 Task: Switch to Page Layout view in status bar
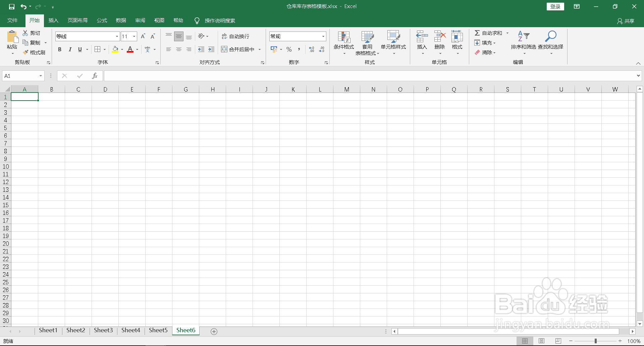(x=542, y=341)
